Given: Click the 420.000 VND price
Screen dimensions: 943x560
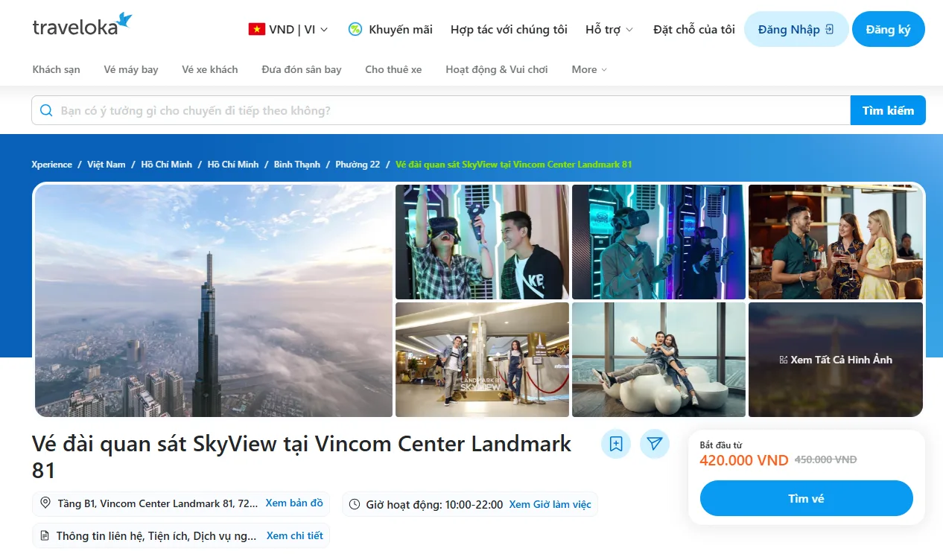Looking at the screenshot, I should point(744,460).
